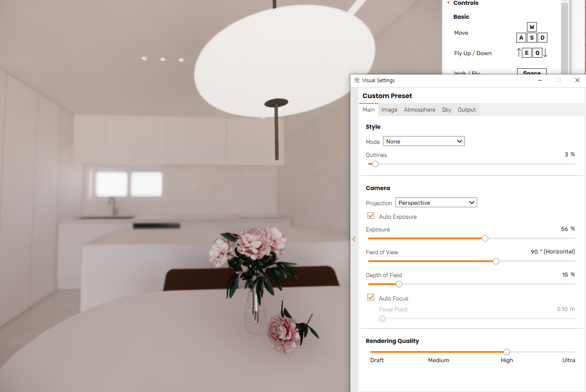Uncheck the Auto Exposure checkbox

click(371, 216)
